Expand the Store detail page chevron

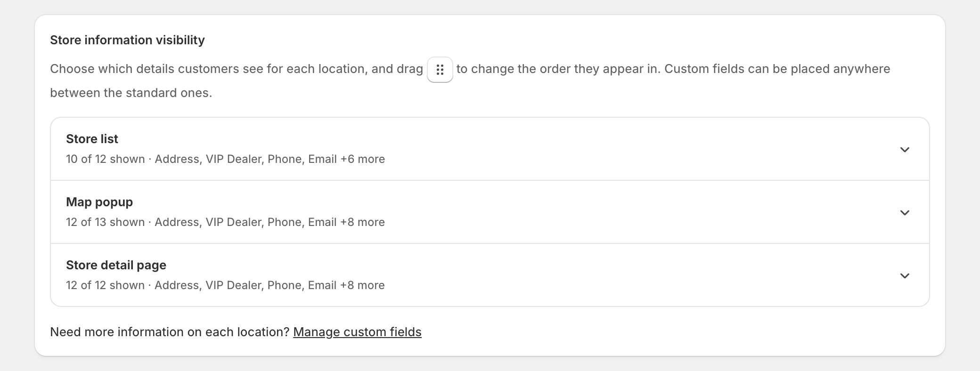coord(905,276)
